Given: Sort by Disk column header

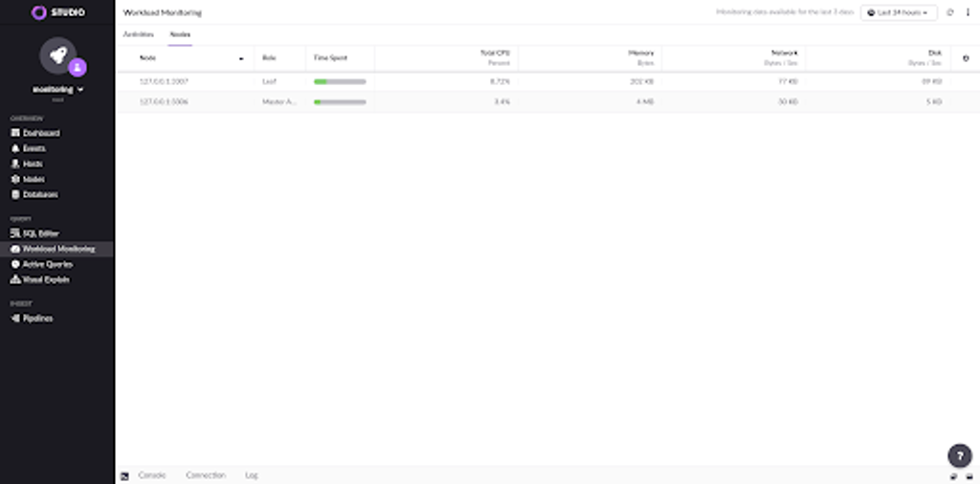Looking at the screenshot, I should (x=935, y=54).
